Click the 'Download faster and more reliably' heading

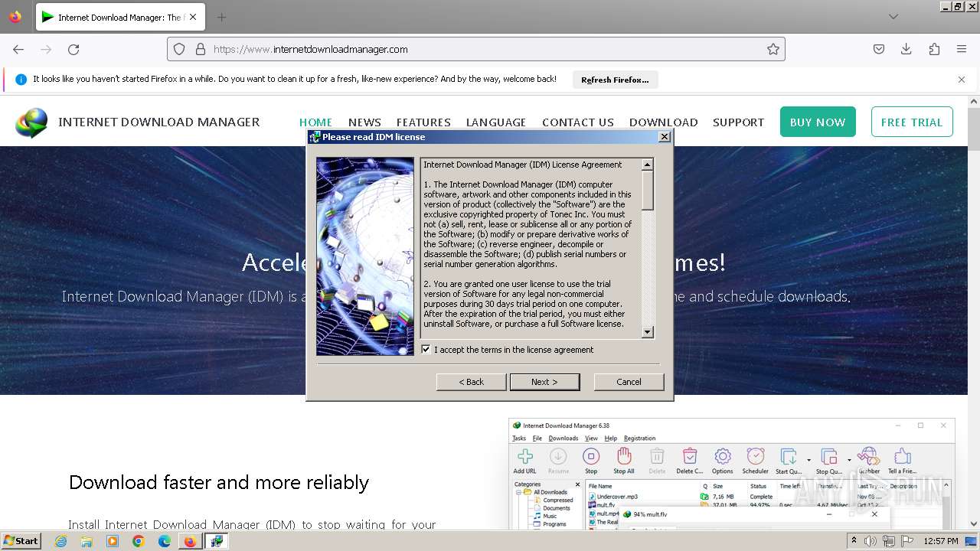pos(219,482)
